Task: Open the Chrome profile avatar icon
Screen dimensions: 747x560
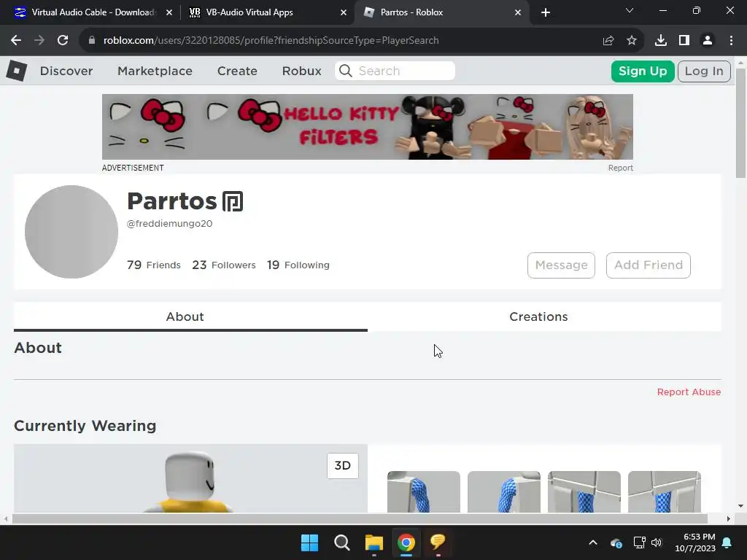Action: point(708,41)
